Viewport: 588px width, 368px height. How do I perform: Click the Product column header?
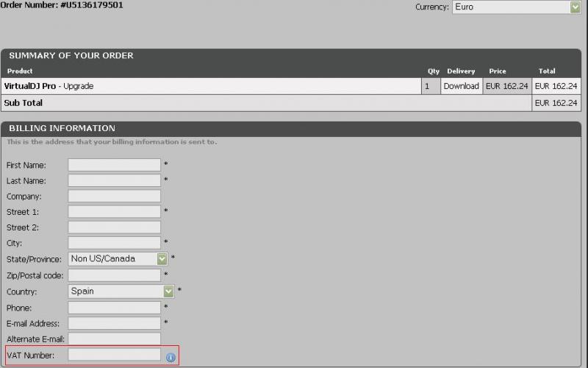pos(20,71)
